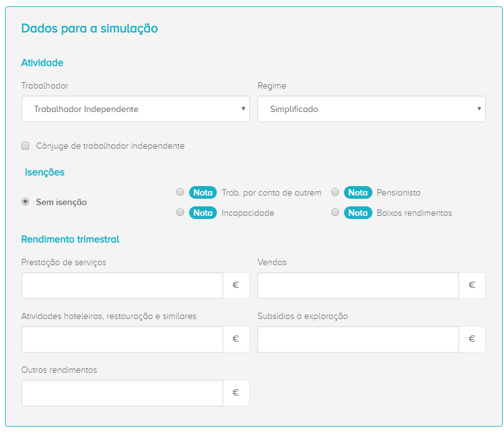Screen dimensions: 504x438
Task: Click the Nota badge beside Pensionista
Action: tap(358, 192)
